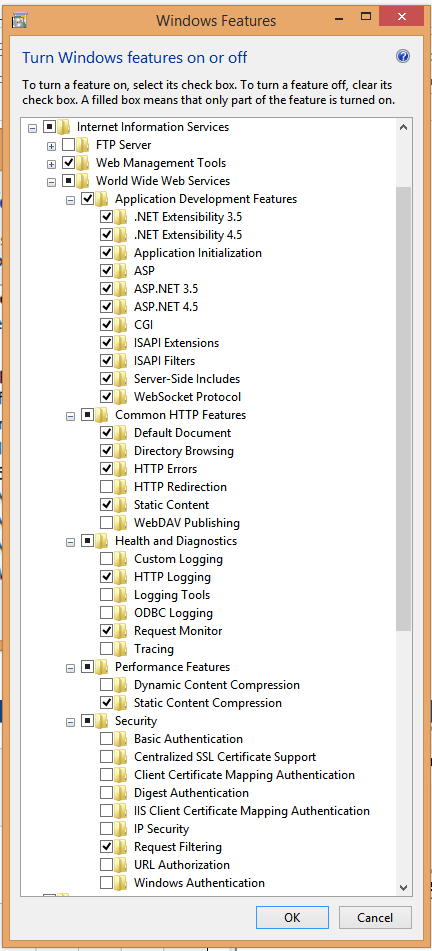Click the CGI folder icon
Viewport: 432px width, 951px height.
click(122, 325)
